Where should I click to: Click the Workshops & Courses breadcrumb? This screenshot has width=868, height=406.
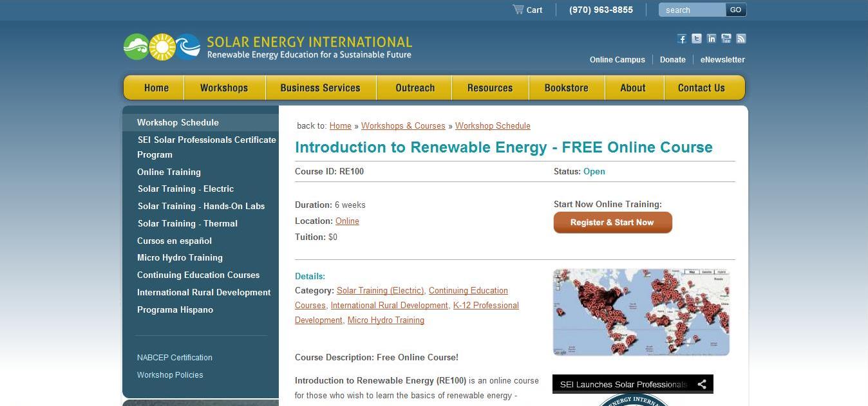pyautogui.click(x=403, y=126)
